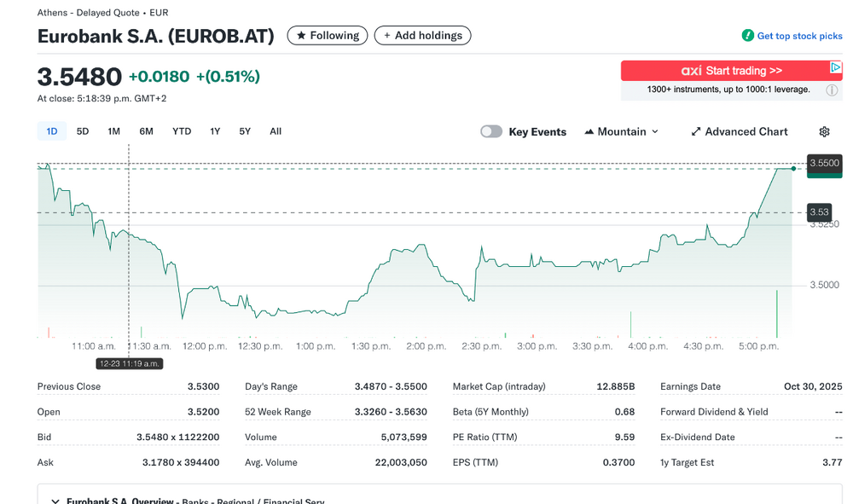The width and height of the screenshot is (853, 504).
Task: Click Market Cap value 12.885B
Action: pyautogui.click(x=616, y=386)
